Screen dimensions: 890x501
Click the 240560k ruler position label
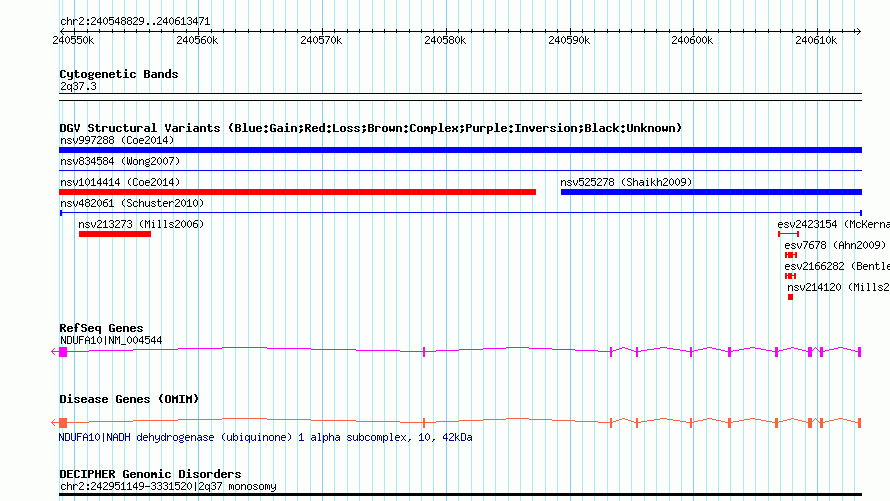[197, 40]
